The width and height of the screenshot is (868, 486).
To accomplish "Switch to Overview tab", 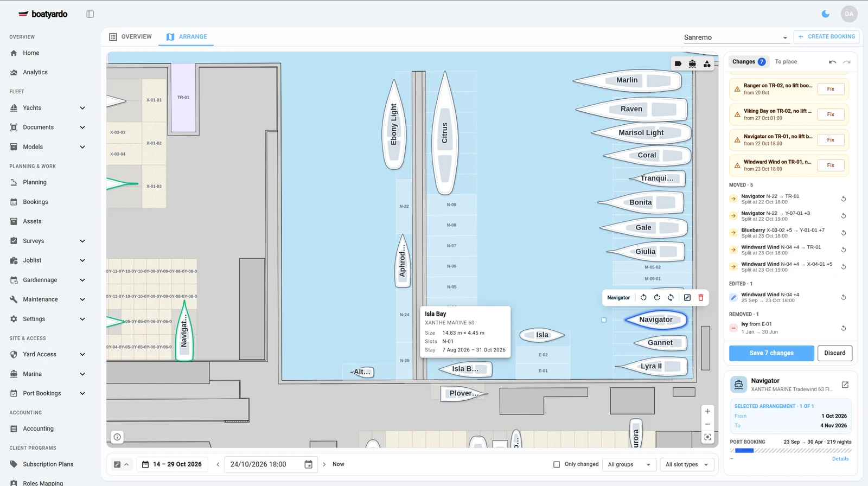I will click(x=130, y=37).
